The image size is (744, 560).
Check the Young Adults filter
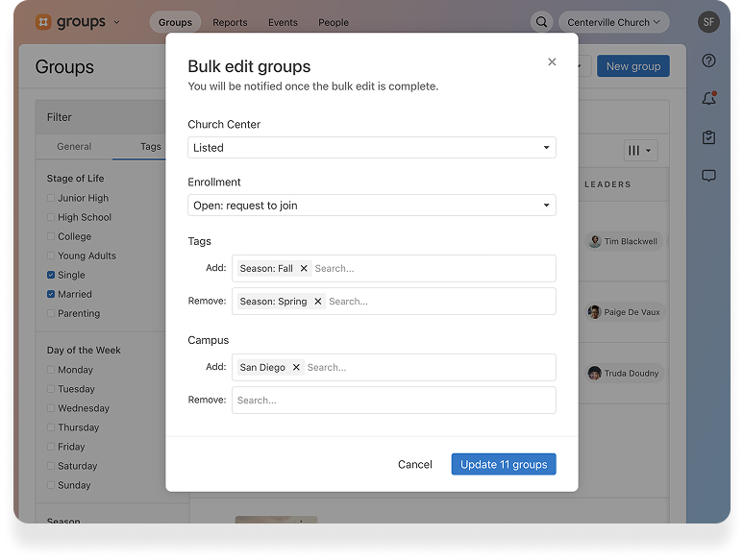tap(51, 256)
